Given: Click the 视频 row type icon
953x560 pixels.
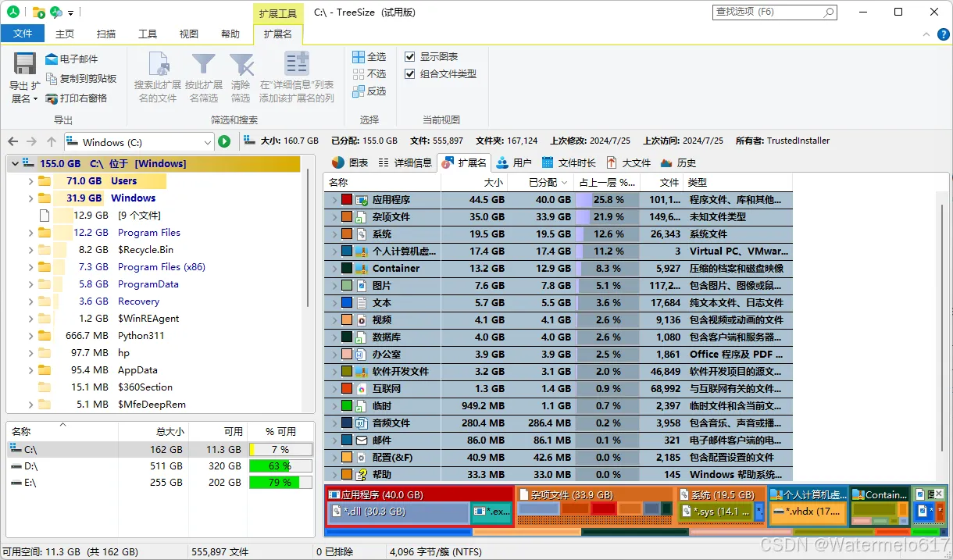Looking at the screenshot, I should click(362, 320).
